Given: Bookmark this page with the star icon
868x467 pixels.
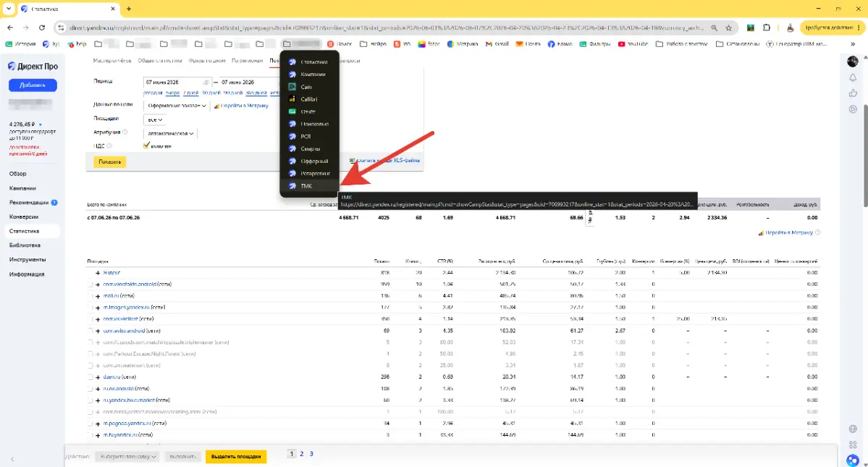Looking at the screenshot, I should click(x=728, y=28).
